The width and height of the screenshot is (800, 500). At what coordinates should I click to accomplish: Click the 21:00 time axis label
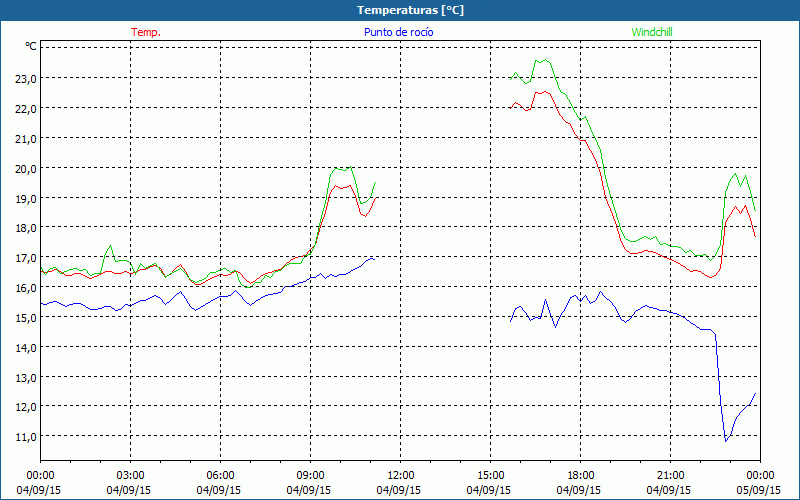point(670,475)
